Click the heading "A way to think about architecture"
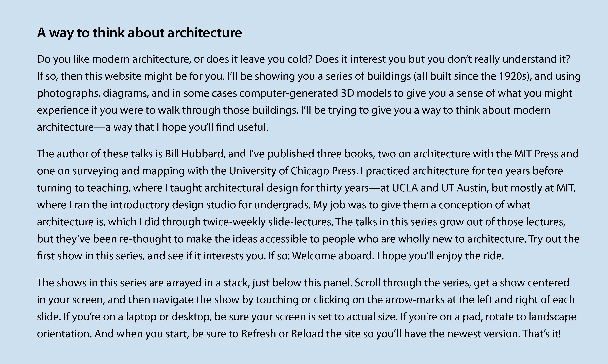608x364 pixels. (x=139, y=33)
